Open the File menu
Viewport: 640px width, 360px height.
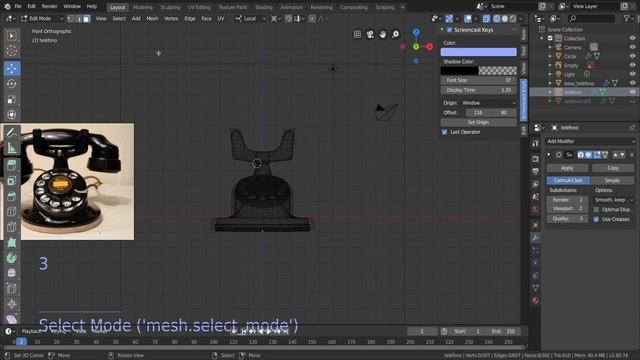[18, 7]
